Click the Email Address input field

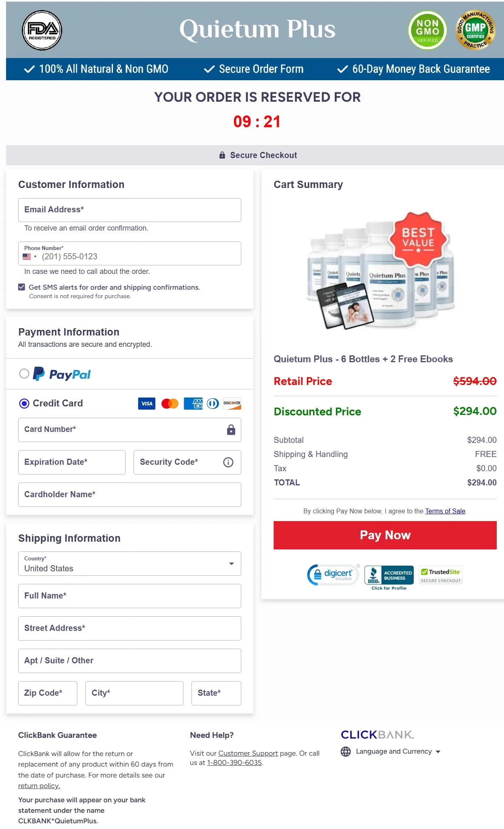129,210
